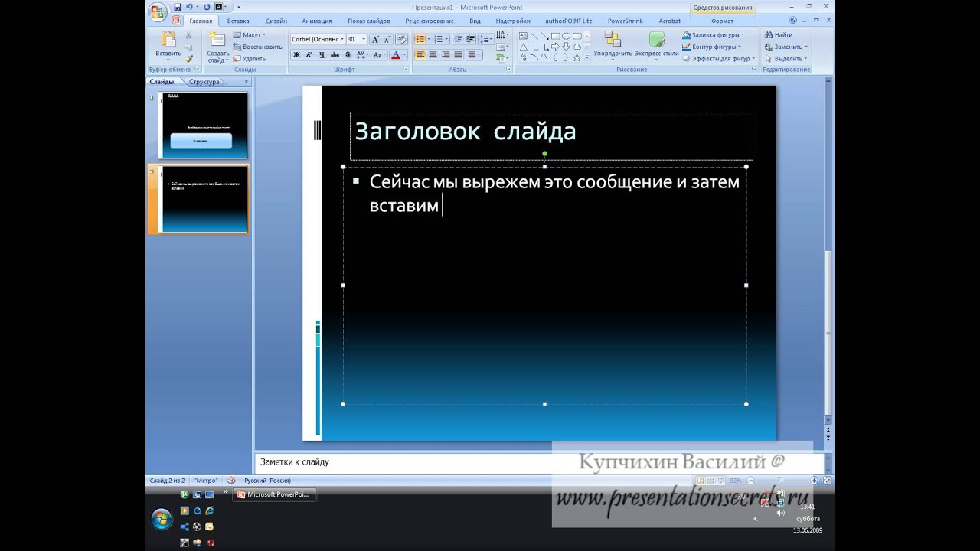
Task: Click the Удалить slide button
Action: (250, 59)
